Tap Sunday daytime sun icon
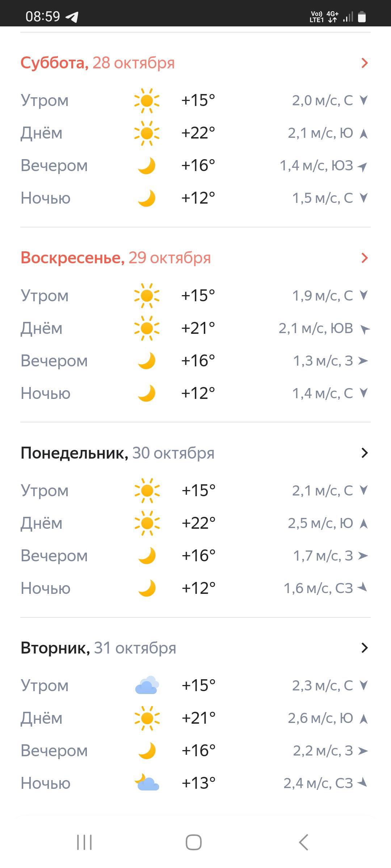Viewport: 391px width, 868px height. pos(147,328)
